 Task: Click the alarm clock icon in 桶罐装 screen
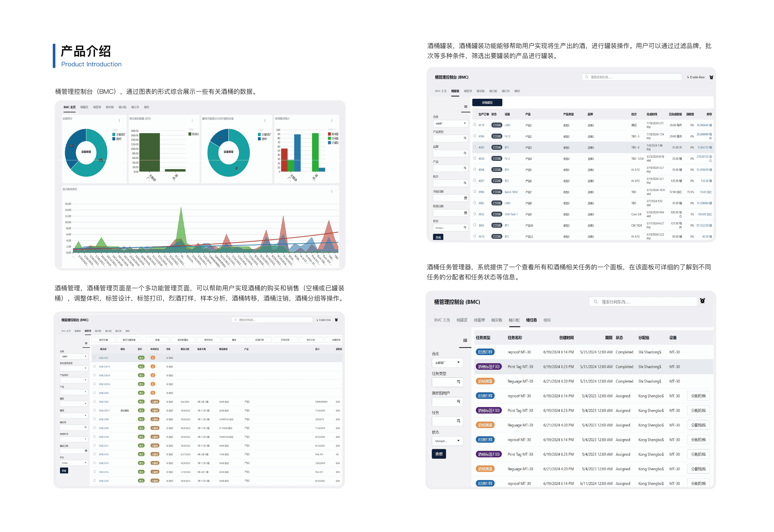tap(711, 77)
